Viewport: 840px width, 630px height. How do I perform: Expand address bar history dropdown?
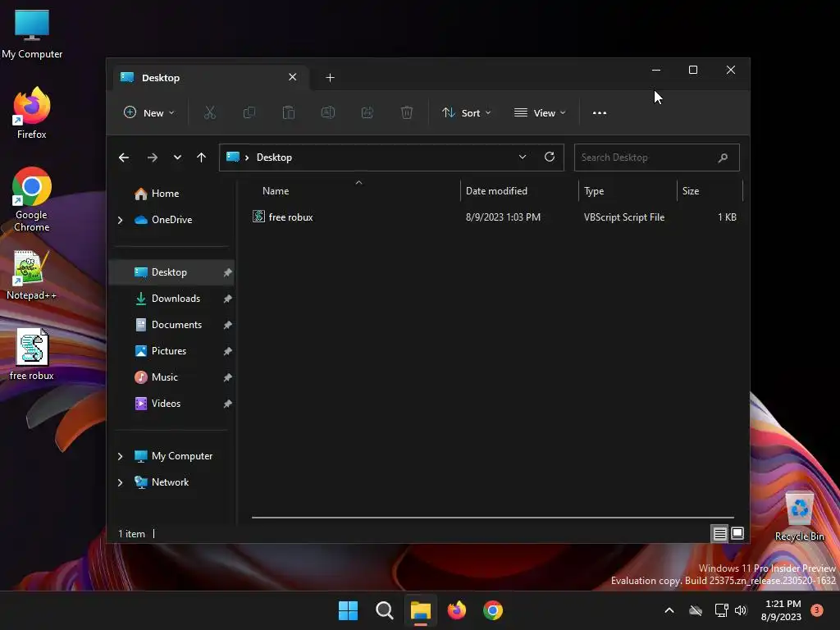(x=523, y=157)
